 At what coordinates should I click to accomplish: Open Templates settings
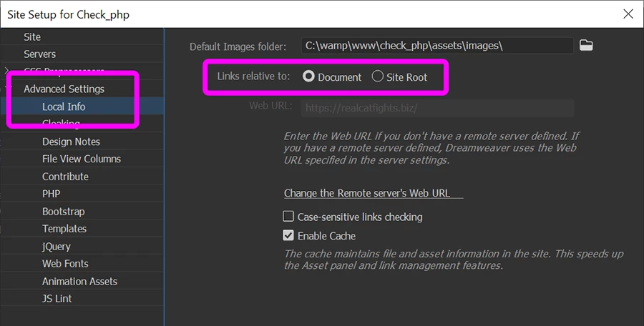[64, 229]
